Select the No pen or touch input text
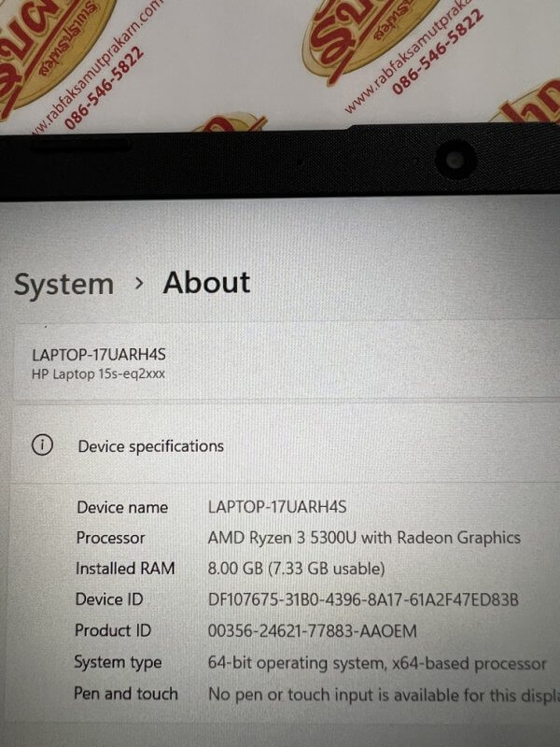This screenshot has height=747, width=560. pos(384,695)
